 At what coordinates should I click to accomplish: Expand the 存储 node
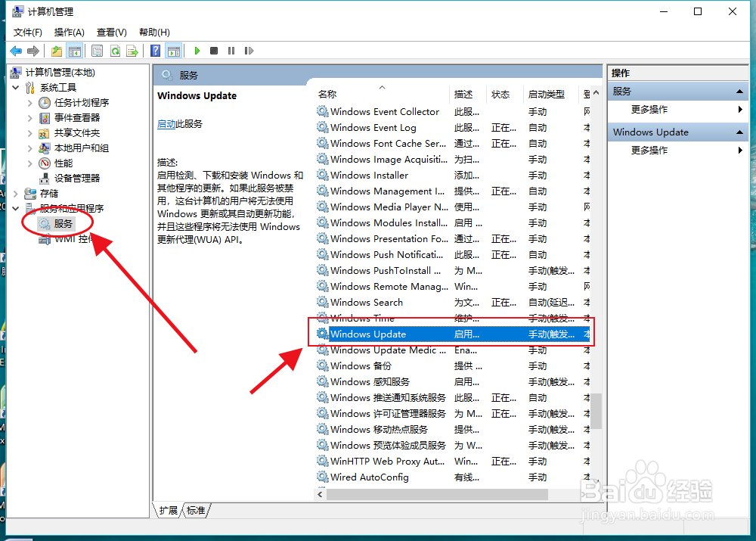pyautogui.click(x=14, y=193)
